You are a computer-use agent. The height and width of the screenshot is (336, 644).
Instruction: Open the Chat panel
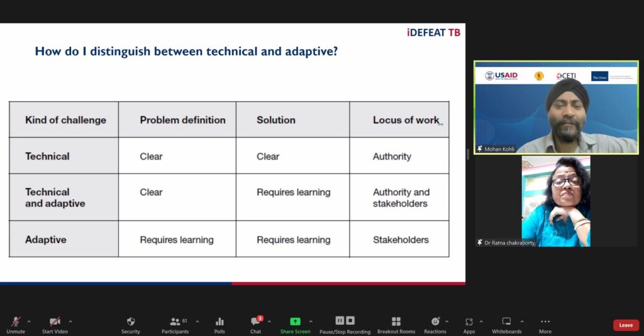point(255,322)
